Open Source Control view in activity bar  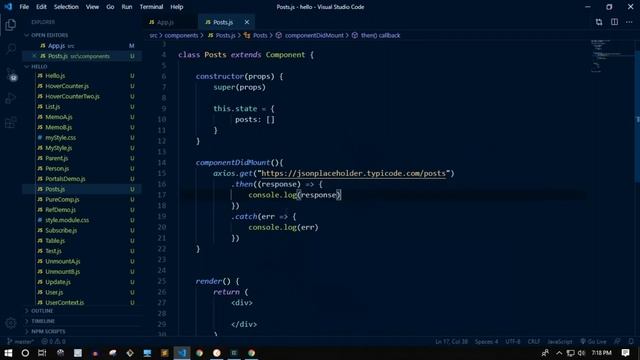[x=11, y=74]
